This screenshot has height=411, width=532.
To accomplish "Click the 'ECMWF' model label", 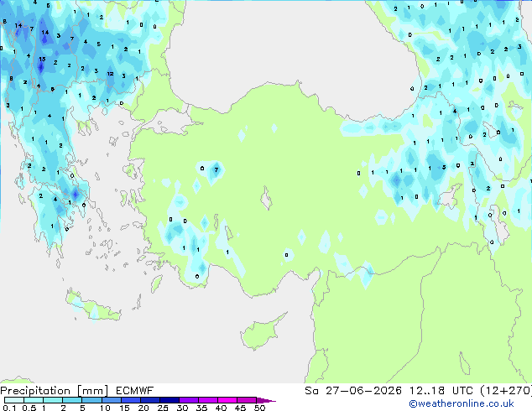I will [x=135, y=391].
